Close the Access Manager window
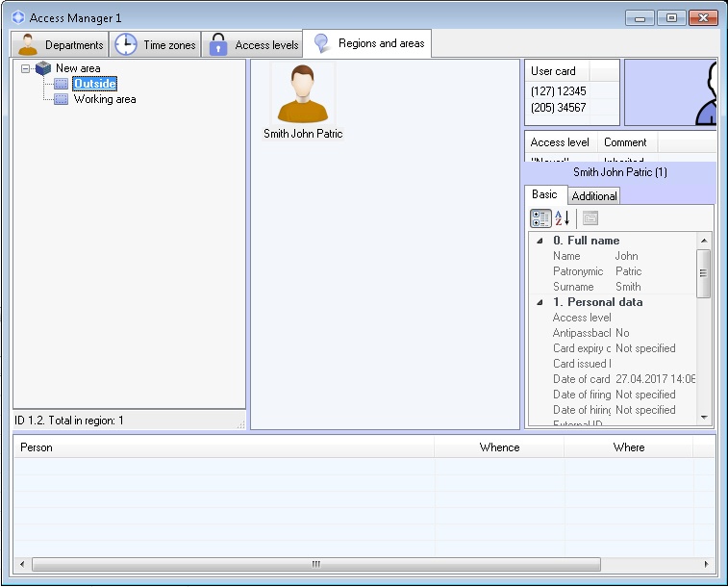 tap(703, 18)
